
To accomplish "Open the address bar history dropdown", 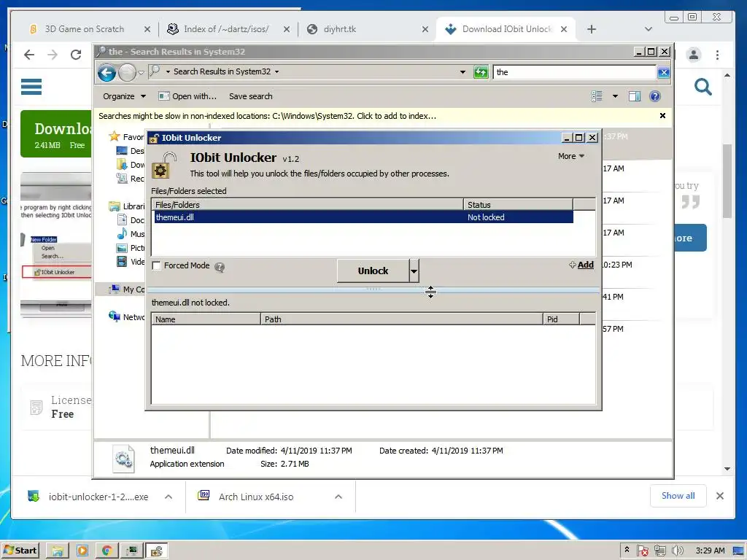I will [462, 72].
